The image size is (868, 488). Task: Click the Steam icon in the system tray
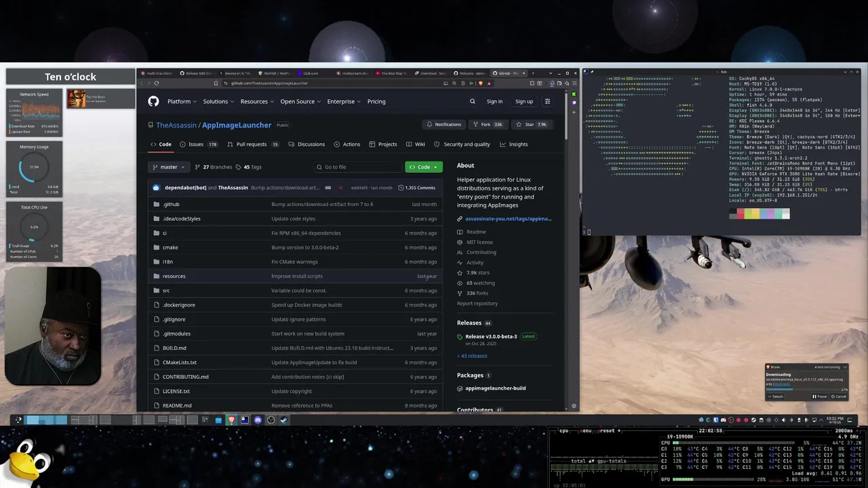point(753,420)
